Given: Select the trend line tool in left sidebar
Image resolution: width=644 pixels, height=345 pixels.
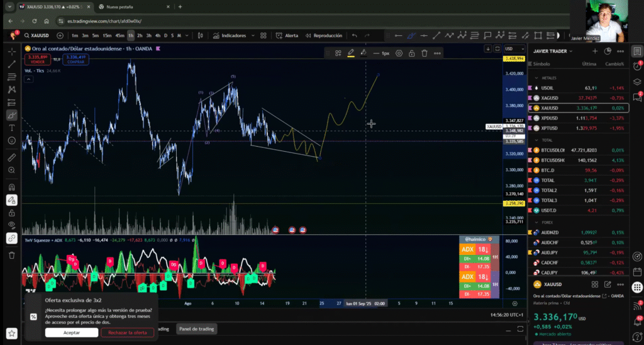Looking at the screenshot, I should pyautogui.click(x=12, y=64).
